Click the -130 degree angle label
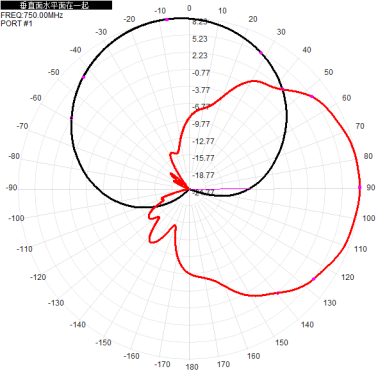 coord(56,303)
